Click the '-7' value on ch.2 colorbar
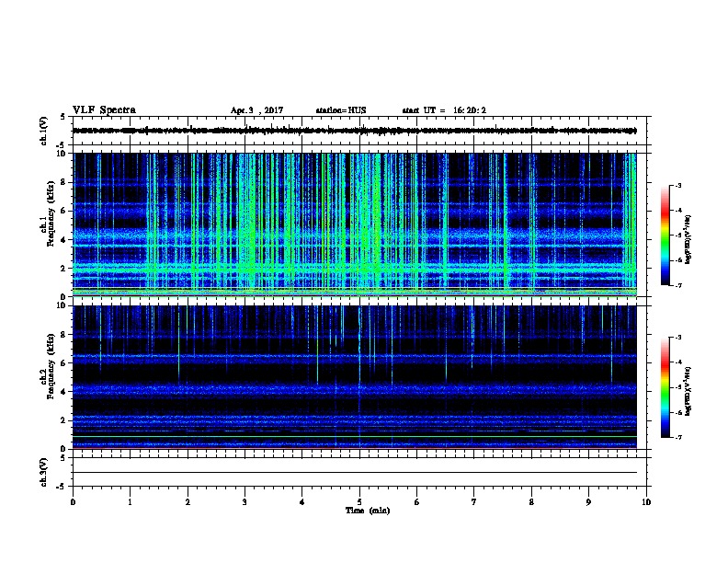Viewport: 728px width, 563px height. (x=677, y=437)
